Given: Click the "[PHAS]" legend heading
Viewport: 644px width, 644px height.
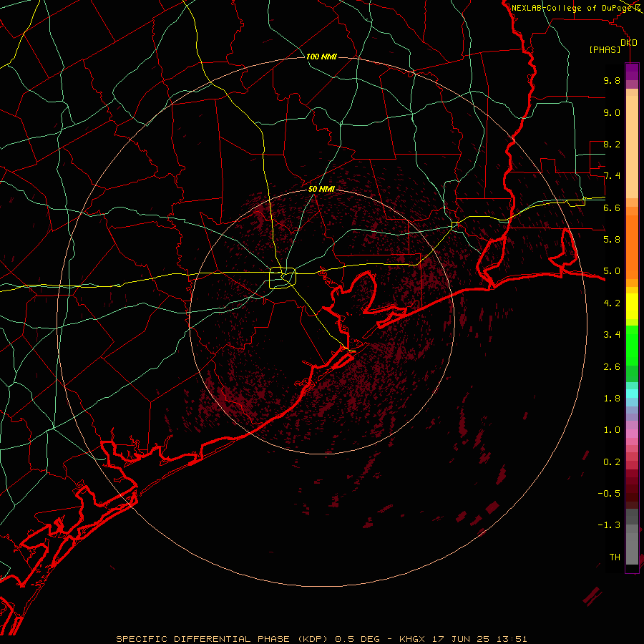Looking at the screenshot, I should 605,49.
